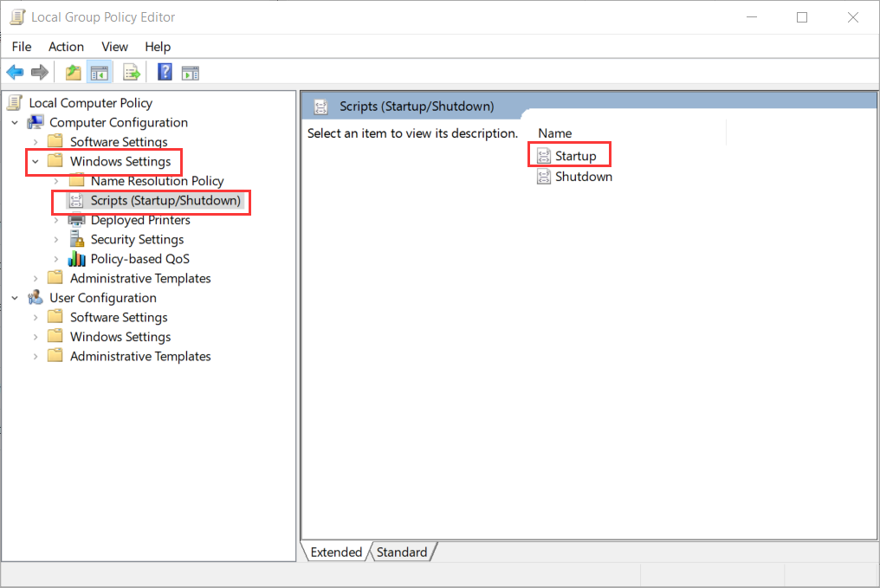The image size is (880, 588).
Task: Click the app icon in the title bar
Action: (18, 16)
